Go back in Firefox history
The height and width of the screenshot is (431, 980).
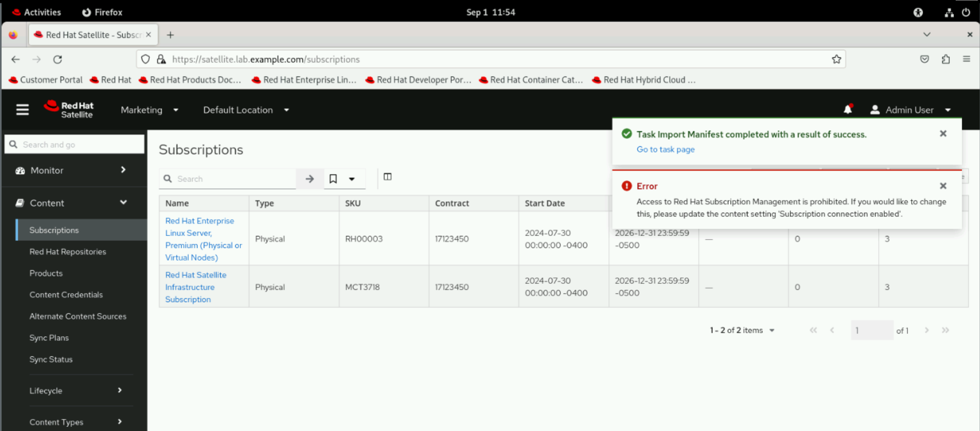tap(16, 59)
